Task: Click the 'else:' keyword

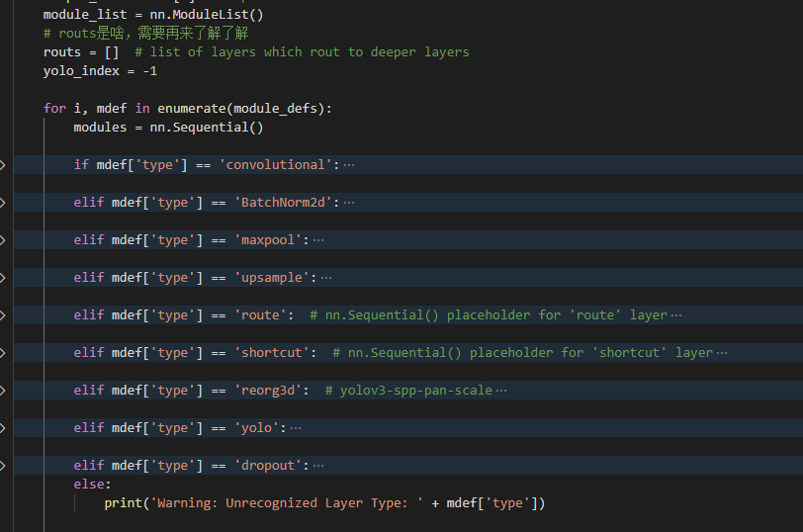Action: click(x=92, y=485)
